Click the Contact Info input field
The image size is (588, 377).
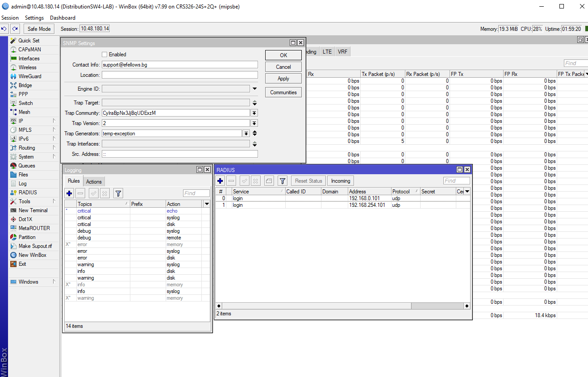click(180, 65)
